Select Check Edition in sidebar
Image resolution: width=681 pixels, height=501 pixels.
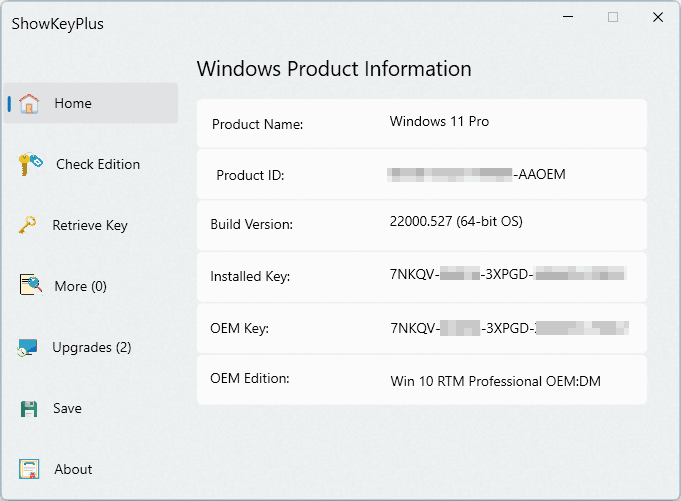(x=98, y=164)
